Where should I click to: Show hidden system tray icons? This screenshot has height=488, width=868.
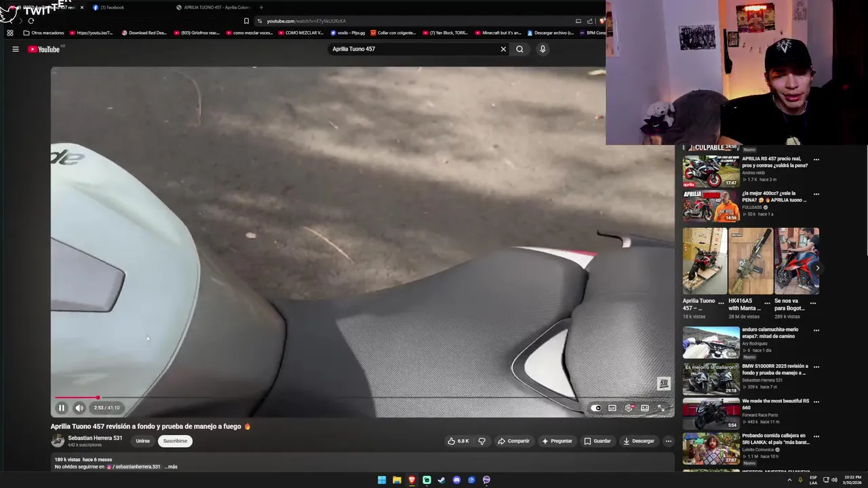[789, 480]
